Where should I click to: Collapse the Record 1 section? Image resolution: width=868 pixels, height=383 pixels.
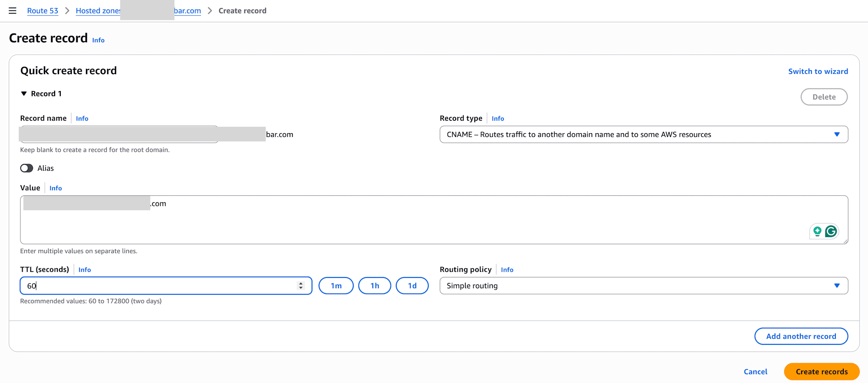click(x=24, y=94)
